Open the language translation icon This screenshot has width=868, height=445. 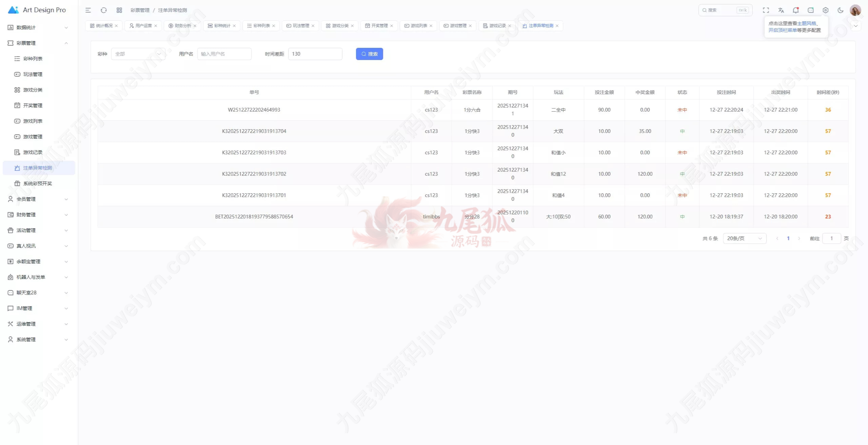[781, 10]
